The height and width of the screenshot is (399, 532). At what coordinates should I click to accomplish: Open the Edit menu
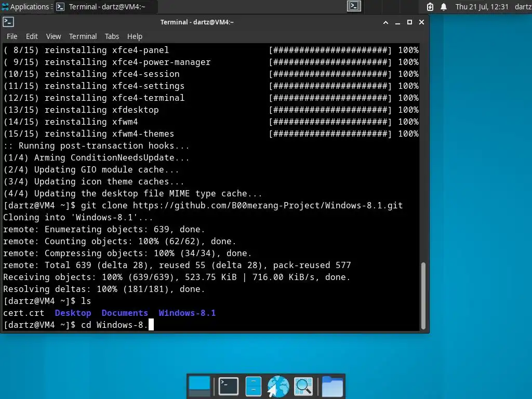point(32,36)
